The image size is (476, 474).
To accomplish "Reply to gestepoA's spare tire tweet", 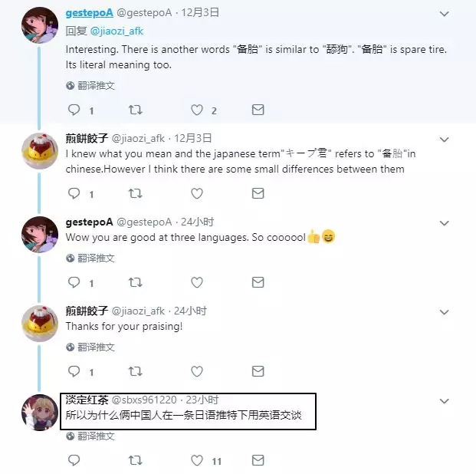I will pos(74,110).
